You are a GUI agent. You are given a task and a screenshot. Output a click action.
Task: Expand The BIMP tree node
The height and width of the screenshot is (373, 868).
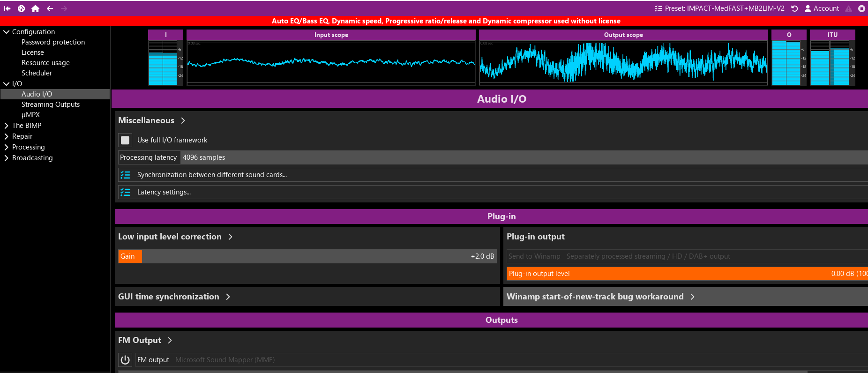6,126
